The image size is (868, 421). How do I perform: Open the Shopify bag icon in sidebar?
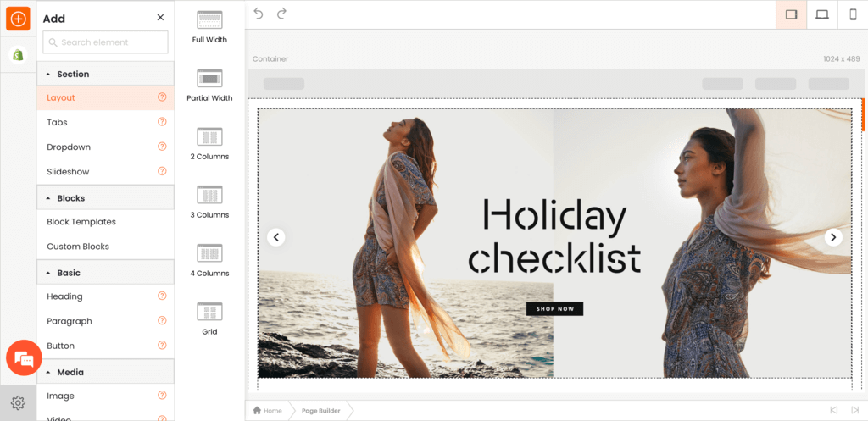[x=18, y=55]
